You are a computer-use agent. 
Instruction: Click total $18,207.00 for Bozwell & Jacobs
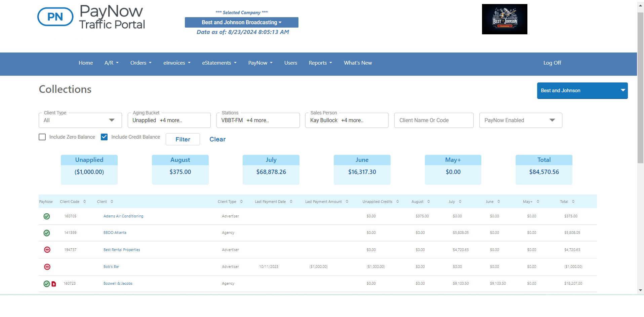[x=573, y=283]
